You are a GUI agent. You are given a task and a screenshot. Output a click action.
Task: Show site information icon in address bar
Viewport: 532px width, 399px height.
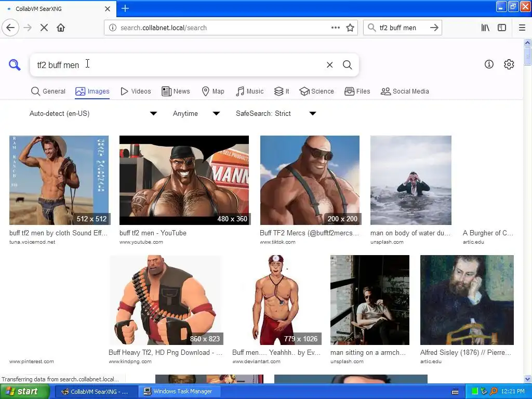click(x=113, y=28)
